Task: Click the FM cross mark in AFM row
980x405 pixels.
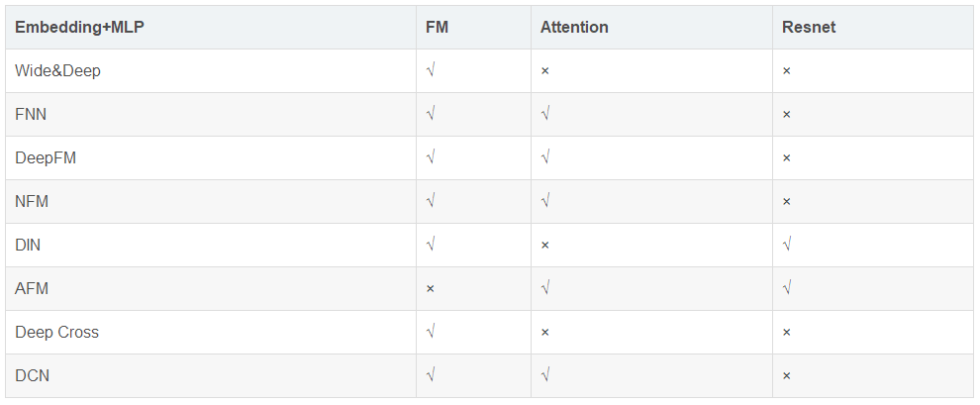Action: pyautogui.click(x=431, y=289)
